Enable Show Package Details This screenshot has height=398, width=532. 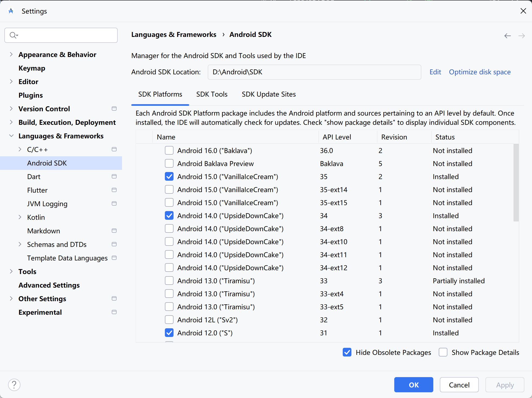[x=443, y=352]
